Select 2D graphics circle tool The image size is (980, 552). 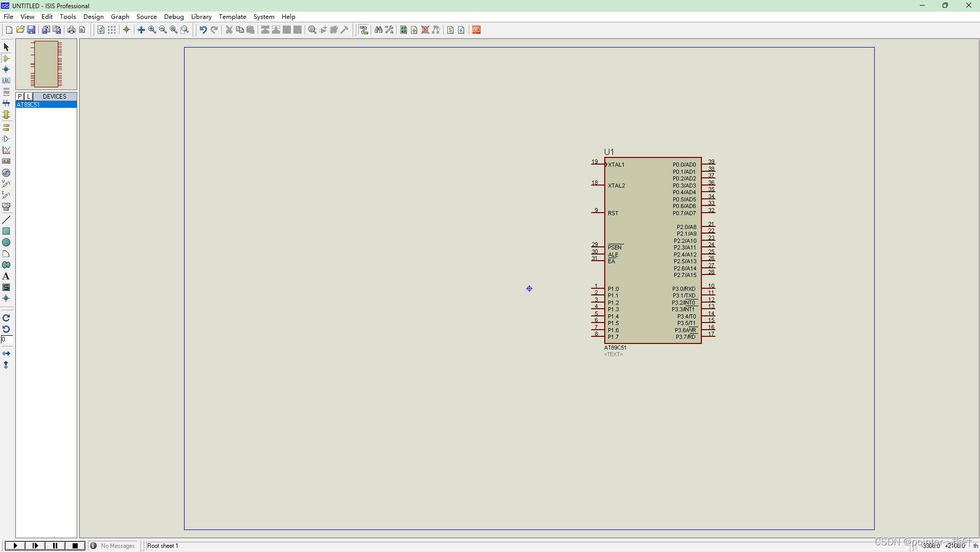pyautogui.click(x=6, y=242)
